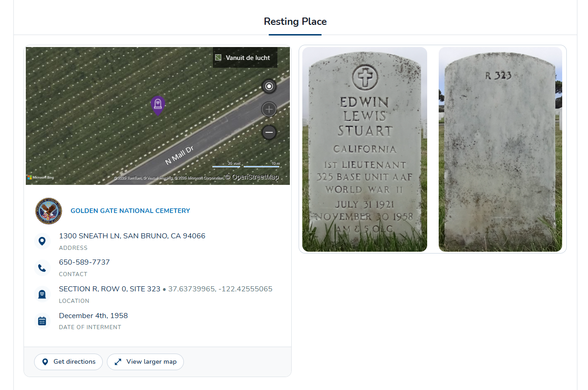Open the Vanuit de lucht map style selector
This screenshot has width=588, height=390.
pos(245,58)
